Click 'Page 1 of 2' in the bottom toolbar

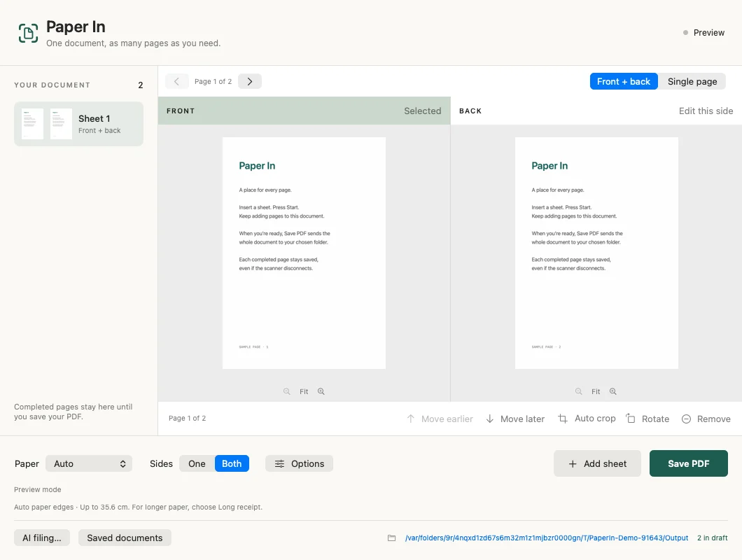coord(188,419)
